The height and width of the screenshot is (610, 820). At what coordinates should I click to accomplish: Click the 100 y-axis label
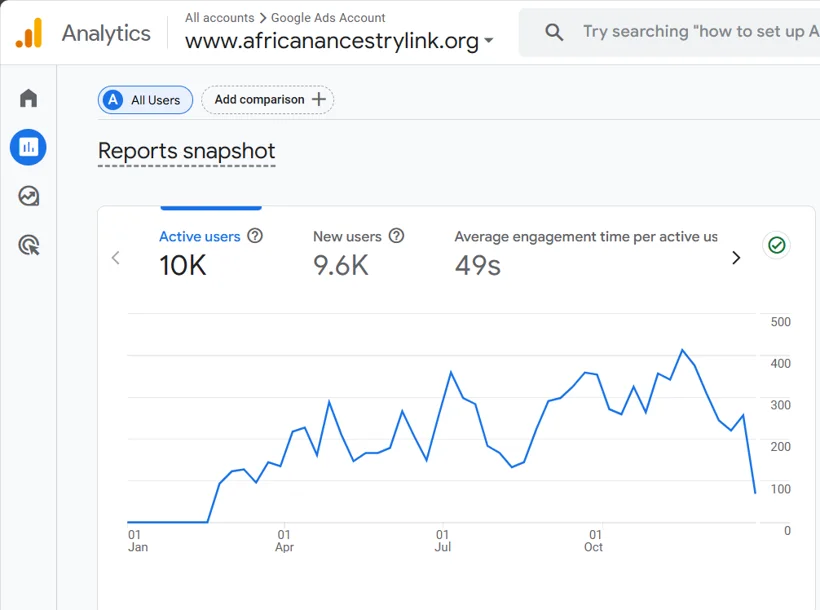click(x=781, y=489)
